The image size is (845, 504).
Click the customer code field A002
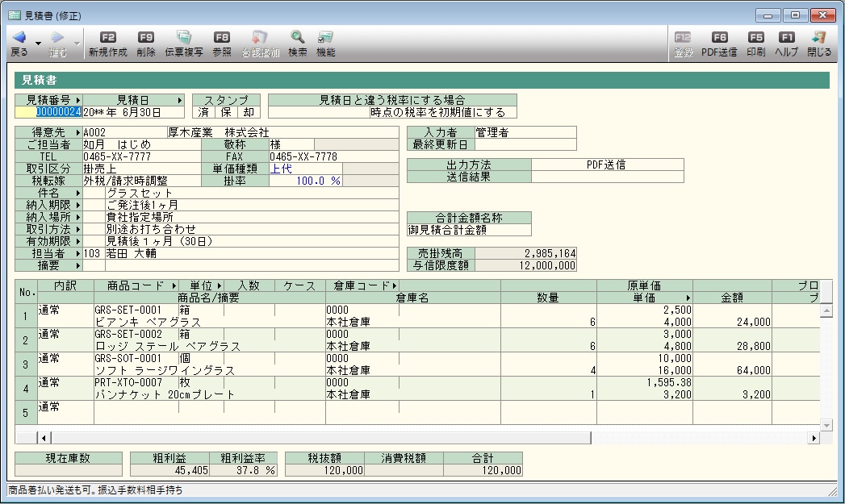(x=124, y=132)
